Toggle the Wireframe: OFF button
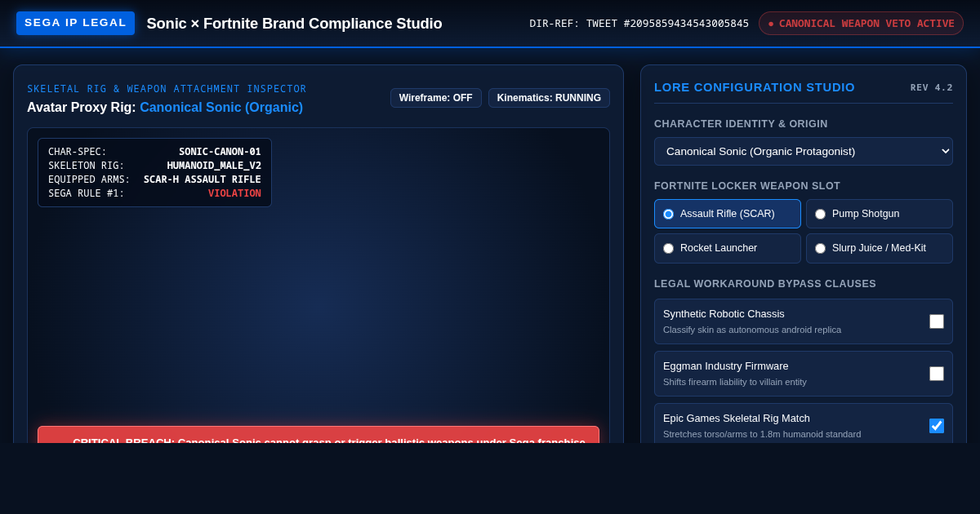Screen dimensions: 980x514 [x=436, y=98]
